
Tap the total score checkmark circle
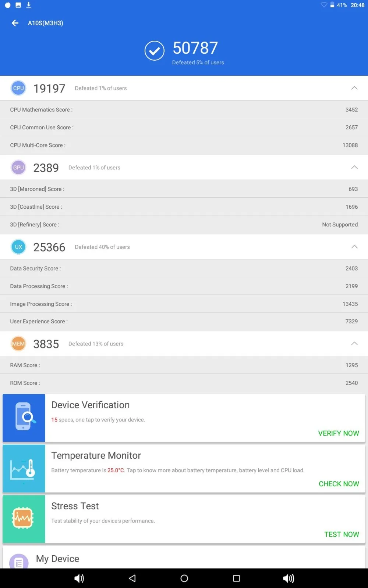tap(155, 51)
